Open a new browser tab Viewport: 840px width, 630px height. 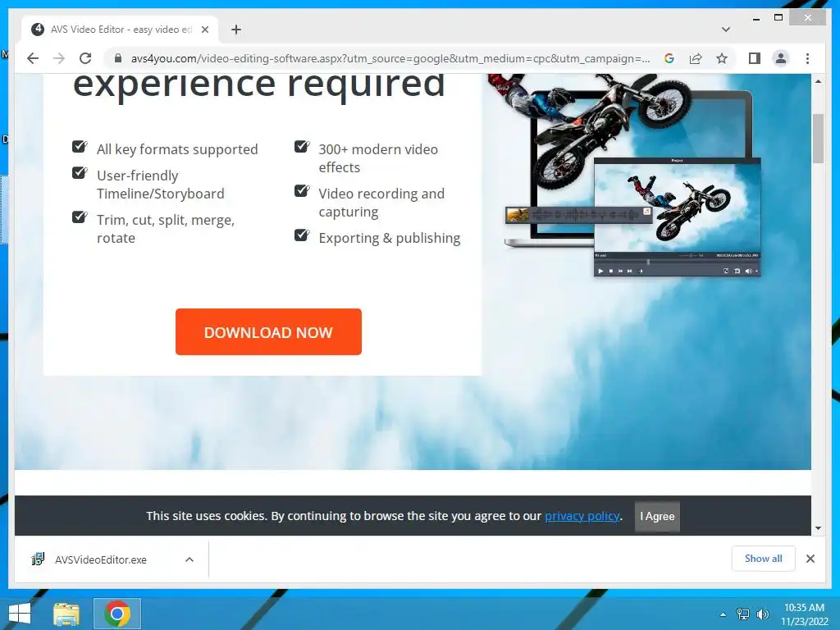pyautogui.click(x=236, y=30)
